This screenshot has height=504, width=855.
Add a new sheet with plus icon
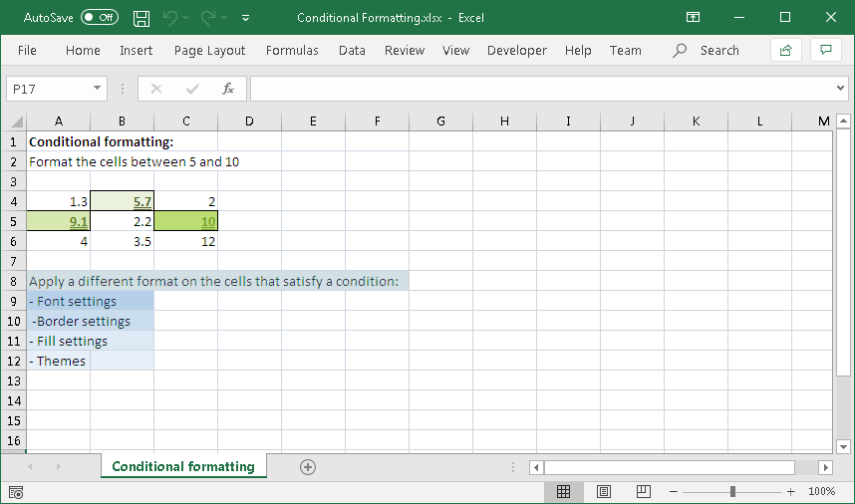[x=308, y=467]
